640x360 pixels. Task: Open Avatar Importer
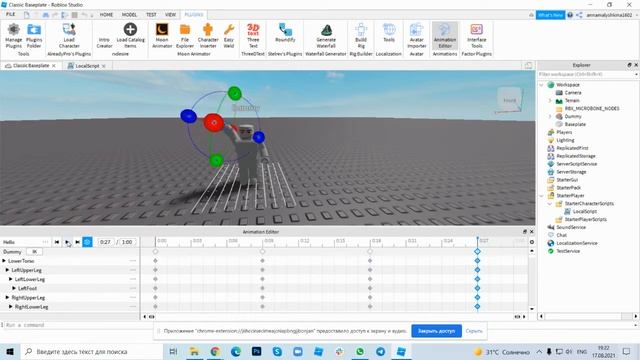click(416, 36)
